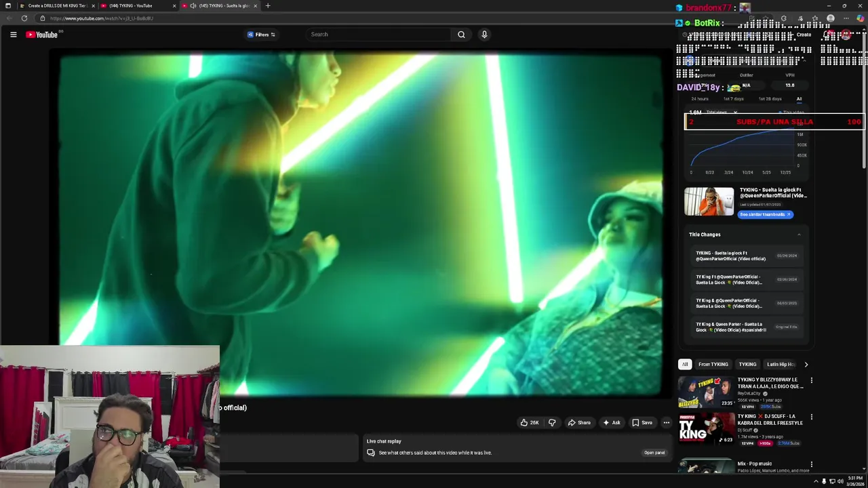Open the 'TYKING Y BLIZZY68WAY LE TIRAN' title link
The height and width of the screenshot is (488, 868).
[770, 383]
